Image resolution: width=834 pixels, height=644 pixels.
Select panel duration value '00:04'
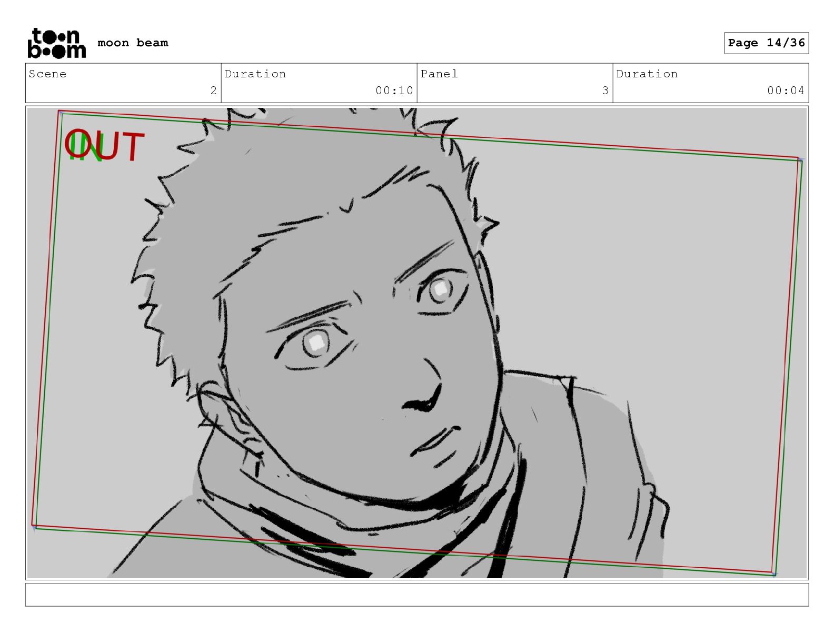point(786,90)
